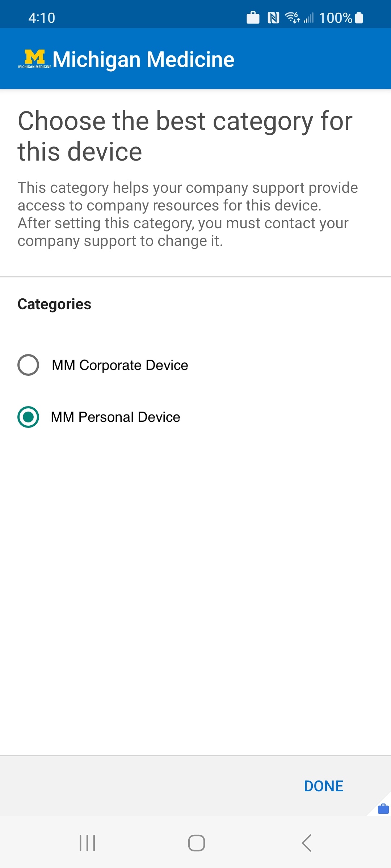
Task: Tap the Michigan Medicine header title
Action: [x=143, y=59]
